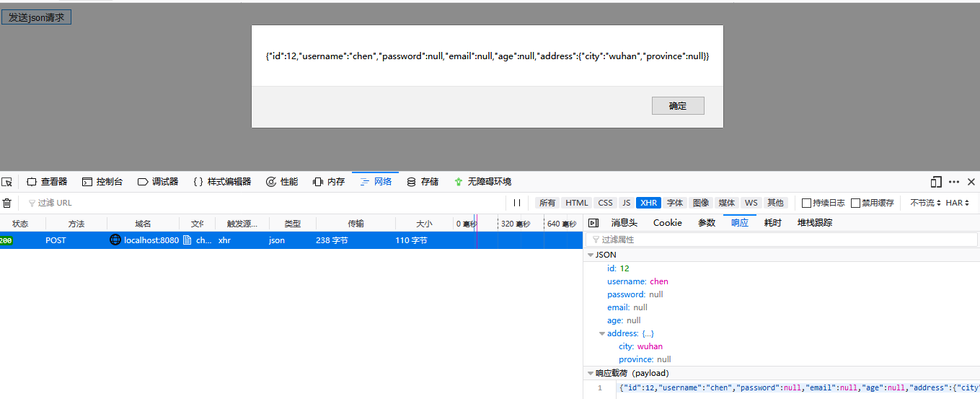Open the 无障碍环境 accessibility tab

(x=482, y=182)
